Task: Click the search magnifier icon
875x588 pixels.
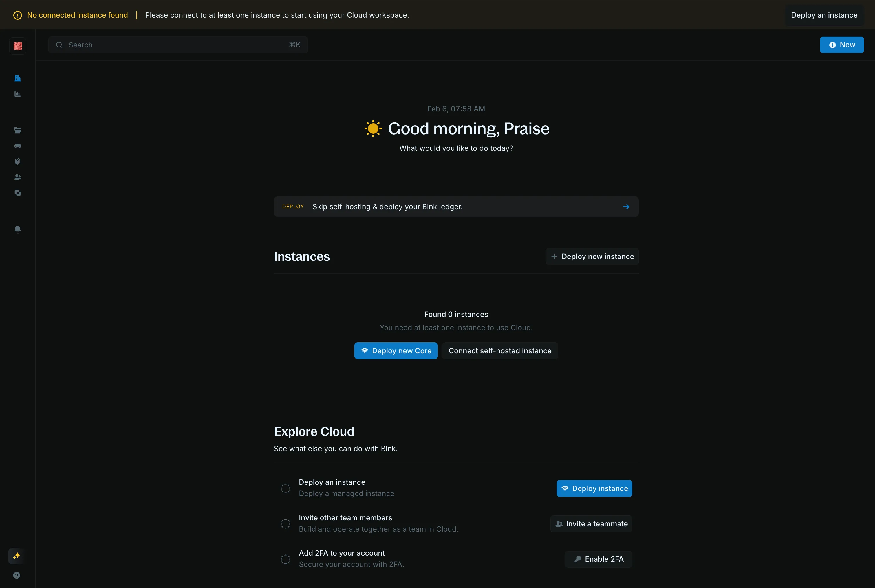Action: pyautogui.click(x=59, y=45)
